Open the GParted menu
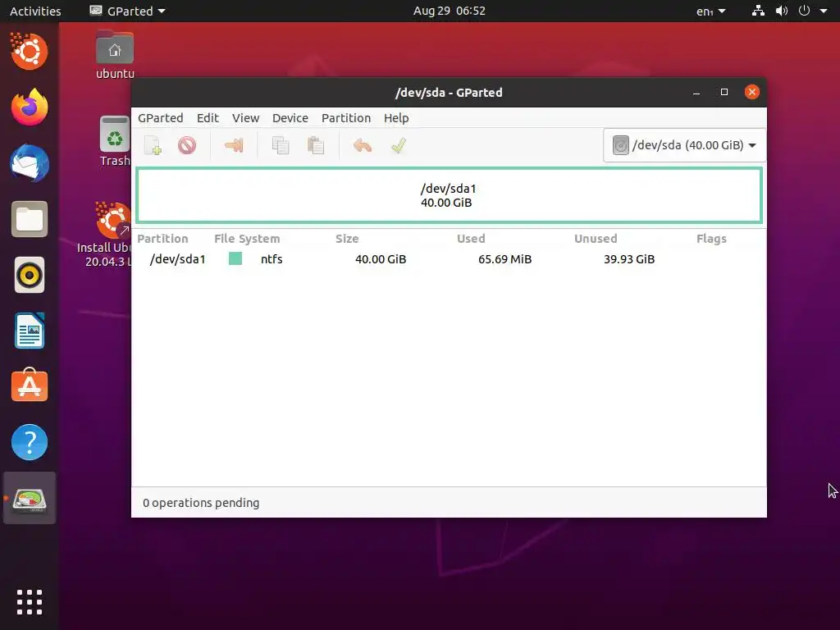This screenshot has height=630, width=840. coord(160,118)
